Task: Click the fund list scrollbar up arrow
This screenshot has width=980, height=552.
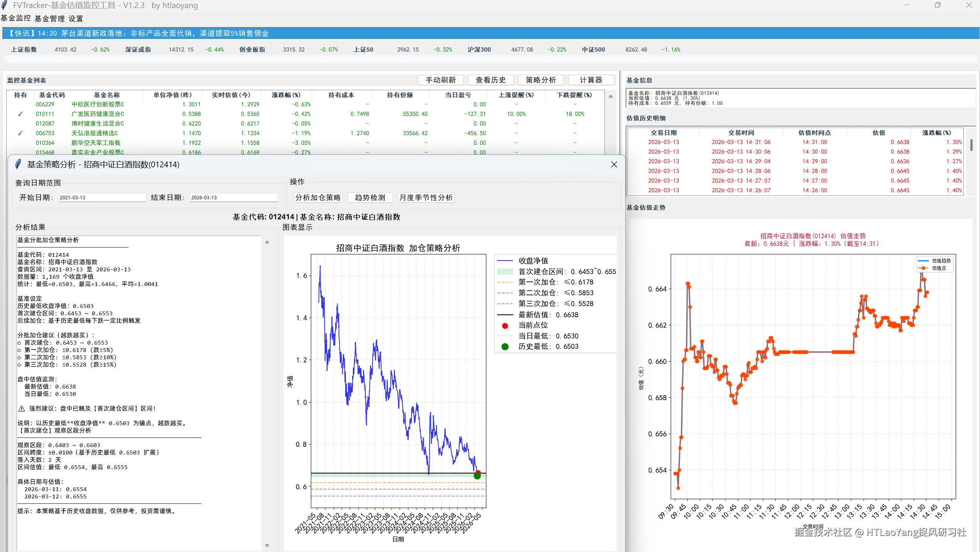Action: (x=611, y=96)
